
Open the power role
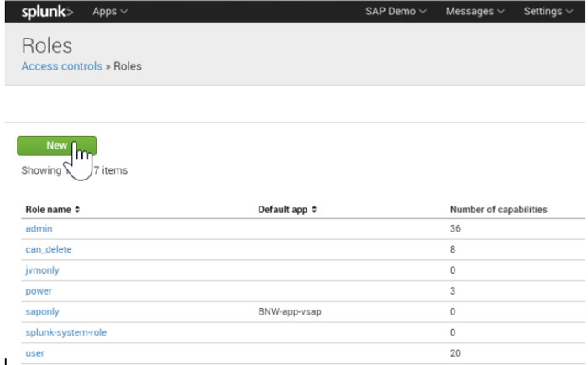[x=39, y=291]
